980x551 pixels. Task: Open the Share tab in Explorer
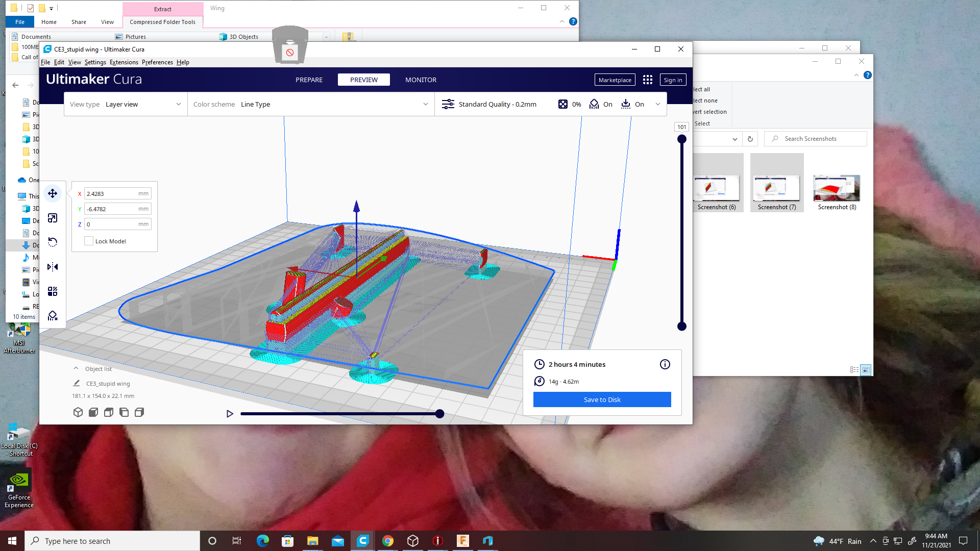coord(79,22)
